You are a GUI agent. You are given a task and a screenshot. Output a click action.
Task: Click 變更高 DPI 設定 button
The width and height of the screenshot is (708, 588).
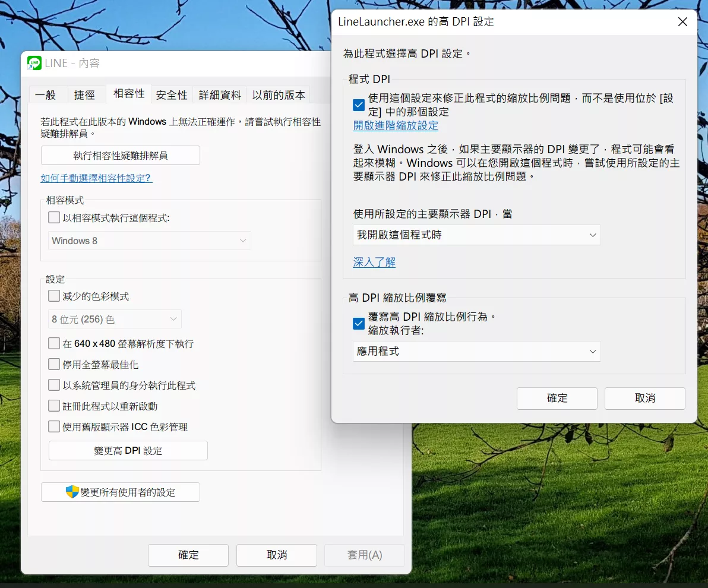click(128, 451)
